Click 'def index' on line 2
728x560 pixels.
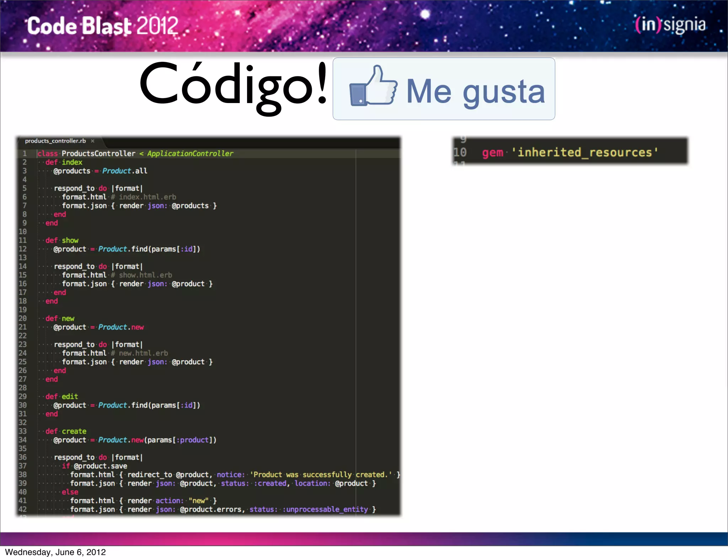[x=64, y=162]
